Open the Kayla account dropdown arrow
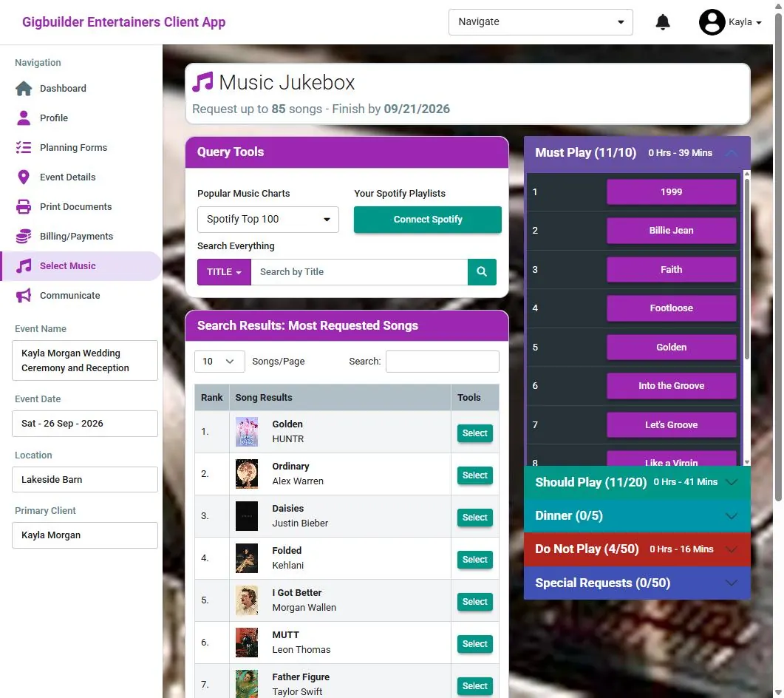 pyautogui.click(x=758, y=22)
